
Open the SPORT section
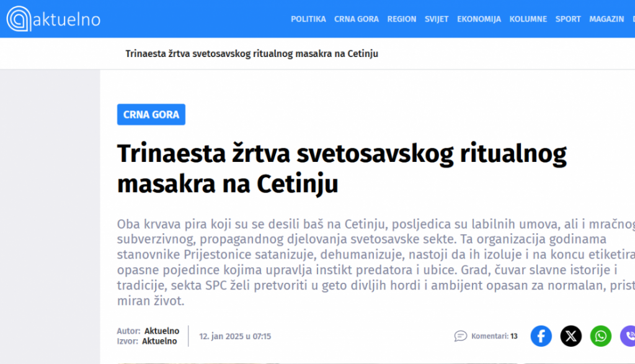coord(568,19)
